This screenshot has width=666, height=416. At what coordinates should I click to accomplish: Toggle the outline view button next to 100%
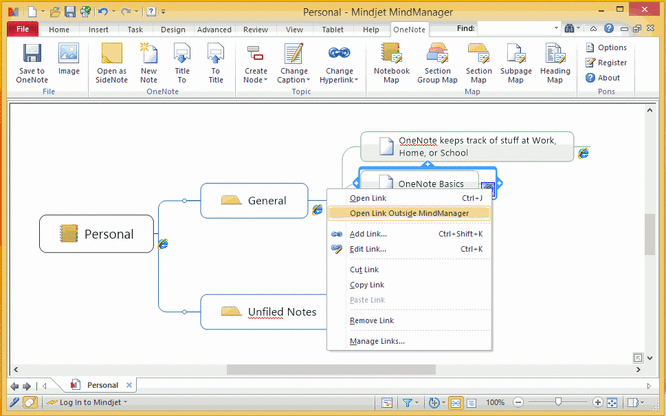pos(471,402)
